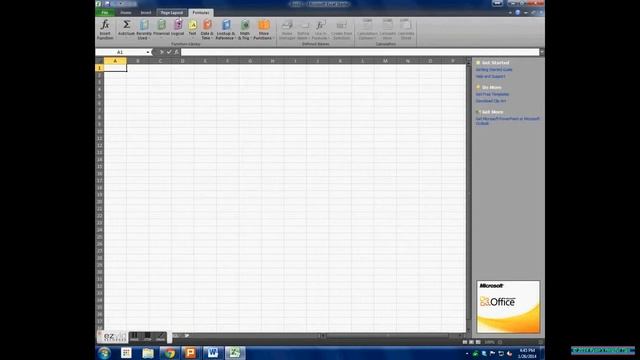
Task: Open the Lookup & Reference functions menu
Action: (226, 29)
